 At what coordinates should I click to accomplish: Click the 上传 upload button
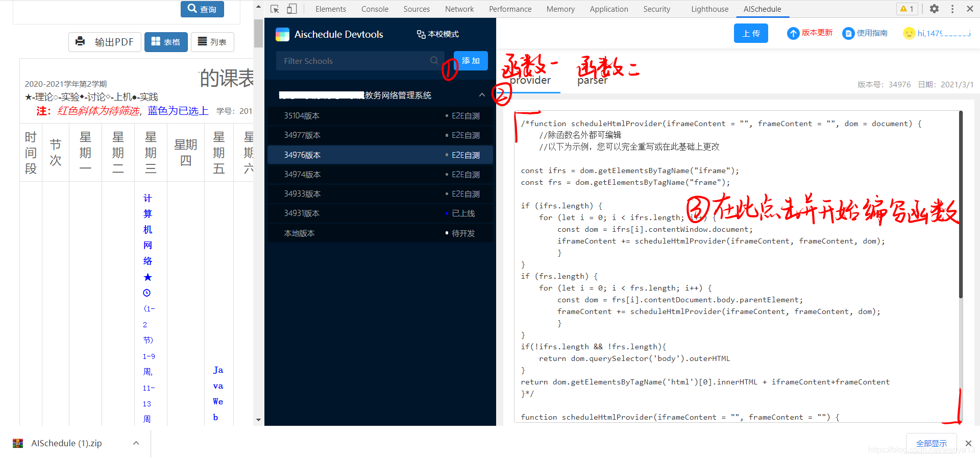(751, 33)
